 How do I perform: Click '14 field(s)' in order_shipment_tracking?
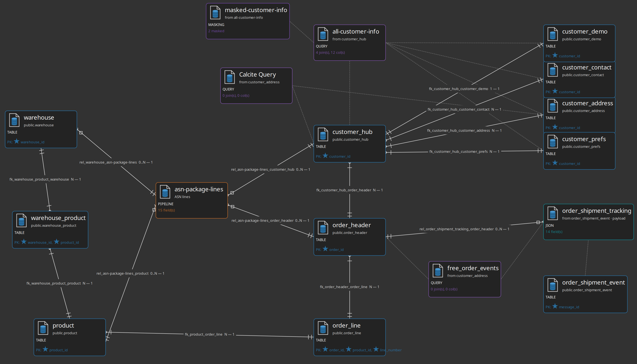pos(554,232)
